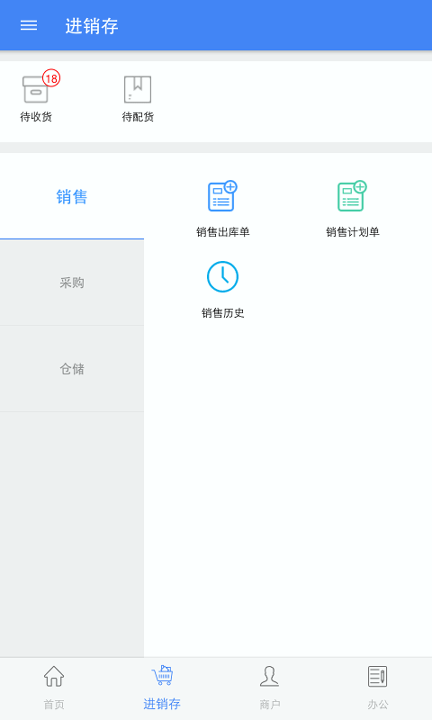
Task: Click the 待配货 label text
Action: click(138, 117)
